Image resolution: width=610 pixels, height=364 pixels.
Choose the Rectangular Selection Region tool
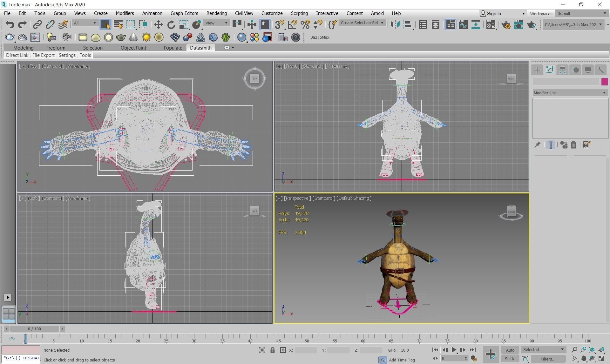(x=131, y=24)
